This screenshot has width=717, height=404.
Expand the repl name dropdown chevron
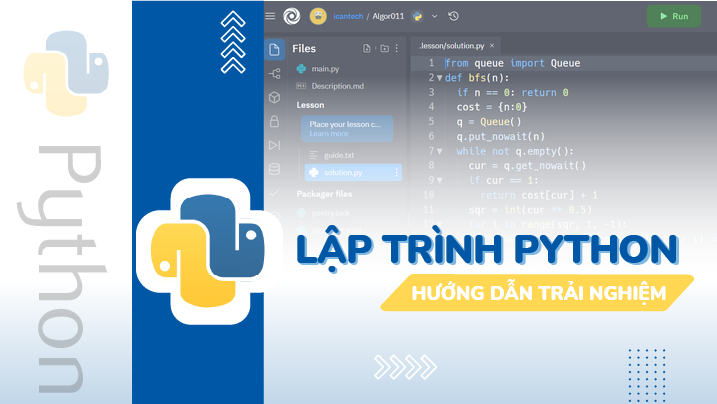click(x=433, y=16)
